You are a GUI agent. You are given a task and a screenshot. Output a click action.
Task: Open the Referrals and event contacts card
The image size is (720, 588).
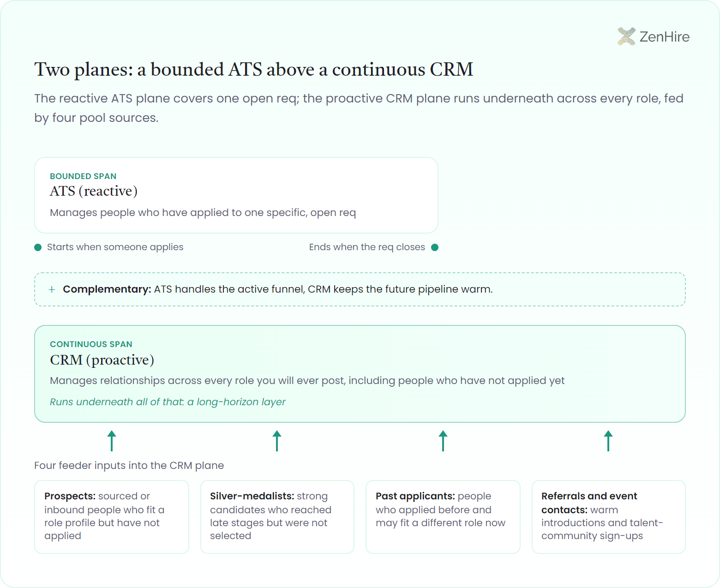[609, 517]
